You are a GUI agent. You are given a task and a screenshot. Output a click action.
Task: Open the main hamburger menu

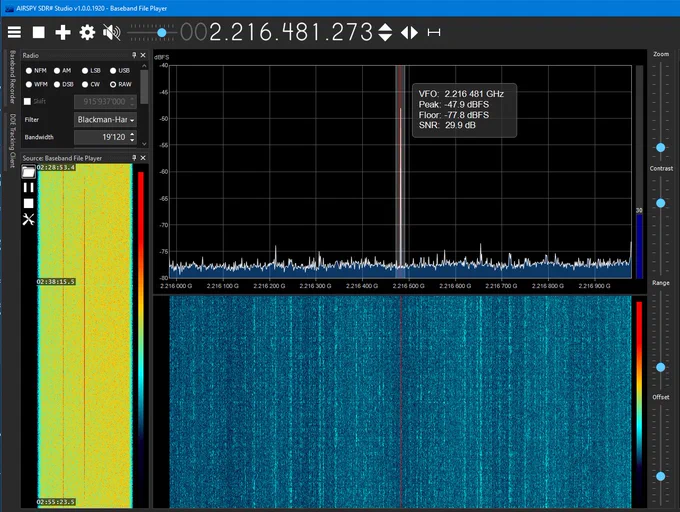[x=14, y=33]
